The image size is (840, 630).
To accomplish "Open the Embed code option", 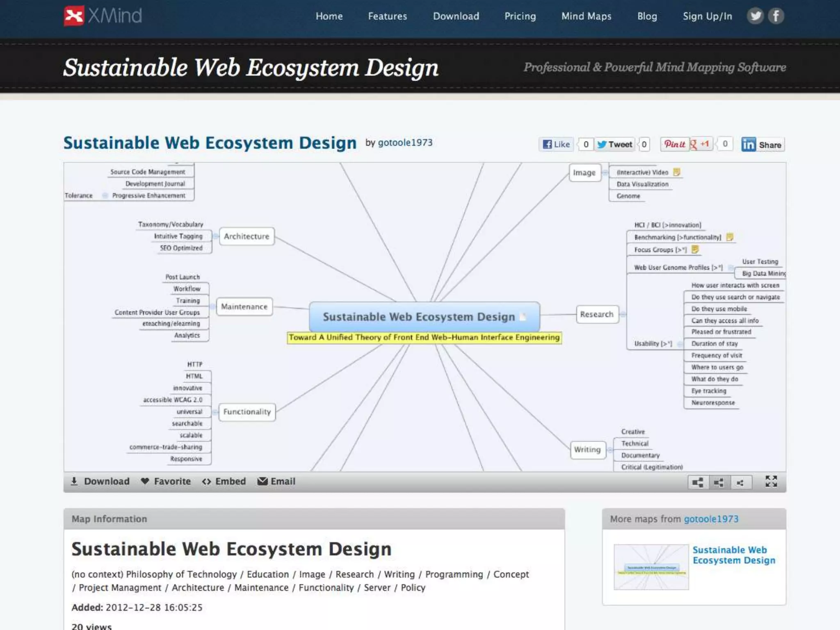I will tap(224, 482).
